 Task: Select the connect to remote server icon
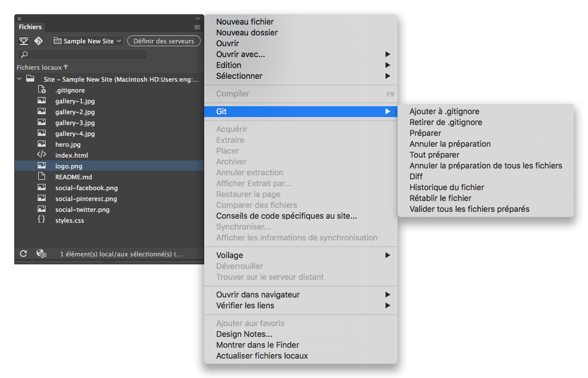(x=23, y=41)
